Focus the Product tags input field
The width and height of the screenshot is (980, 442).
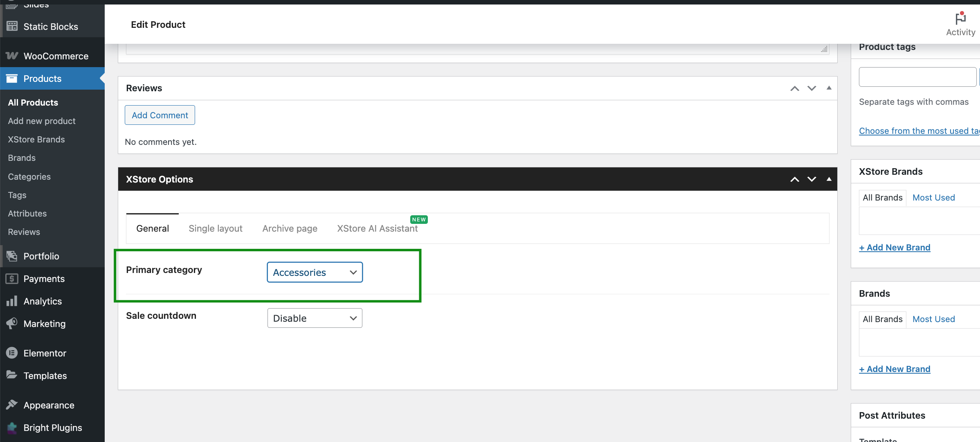917,77
